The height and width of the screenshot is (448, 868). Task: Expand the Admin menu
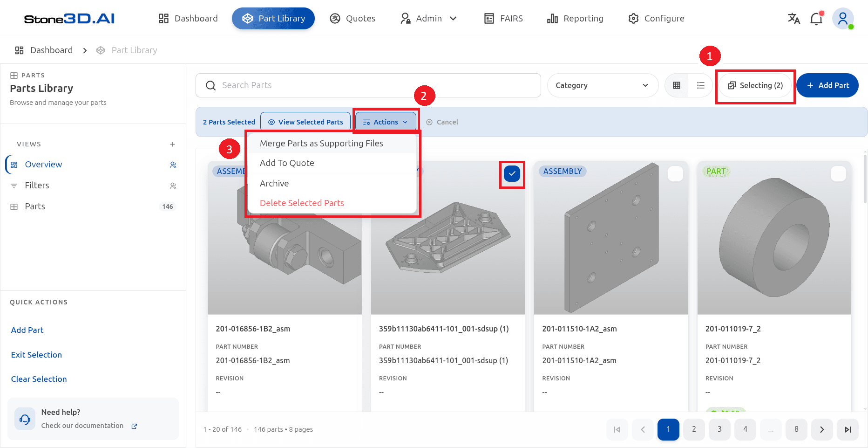(x=429, y=19)
